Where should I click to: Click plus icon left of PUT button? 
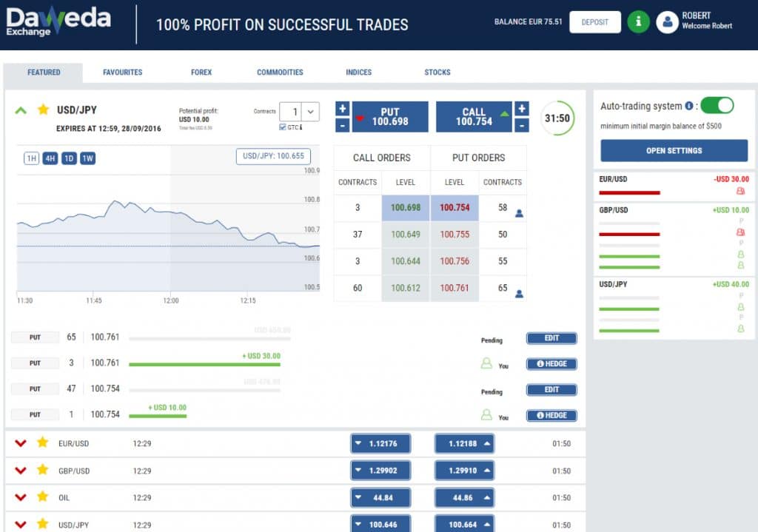pos(342,109)
